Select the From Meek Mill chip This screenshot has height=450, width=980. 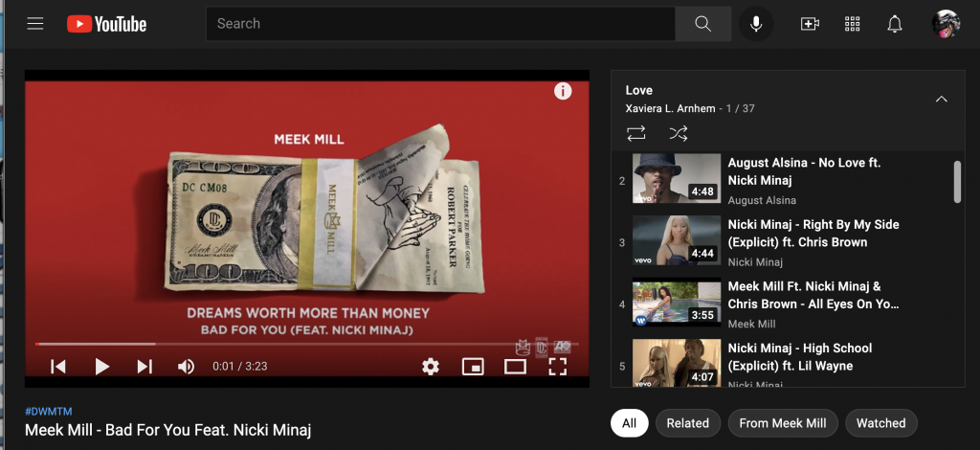point(783,423)
